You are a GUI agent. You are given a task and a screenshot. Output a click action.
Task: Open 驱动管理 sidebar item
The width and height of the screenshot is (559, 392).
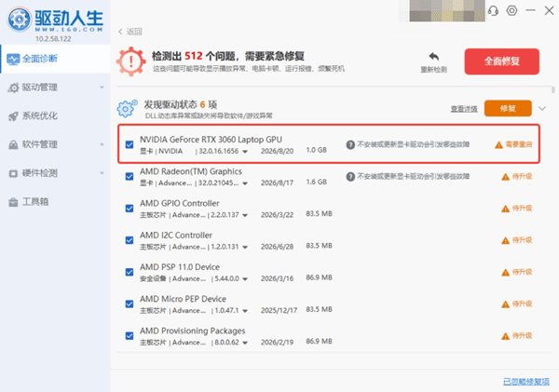click(55, 88)
